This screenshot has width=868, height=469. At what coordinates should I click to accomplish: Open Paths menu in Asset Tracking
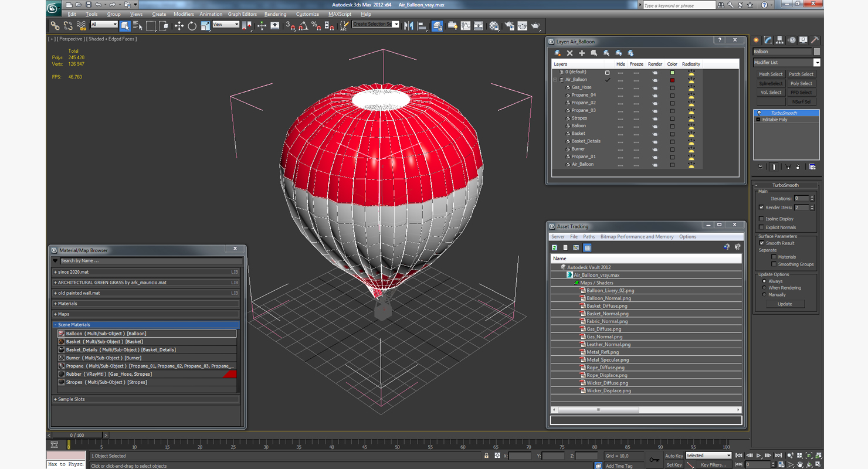pyautogui.click(x=589, y=237)
